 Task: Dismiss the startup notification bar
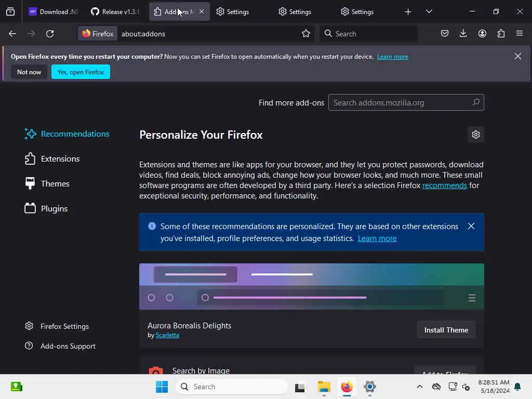click(518, 56)
